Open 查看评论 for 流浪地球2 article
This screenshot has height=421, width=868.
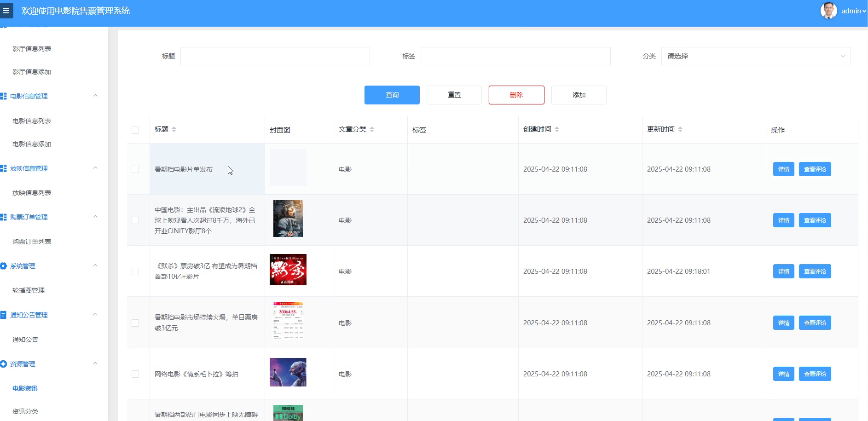[815, 220]
